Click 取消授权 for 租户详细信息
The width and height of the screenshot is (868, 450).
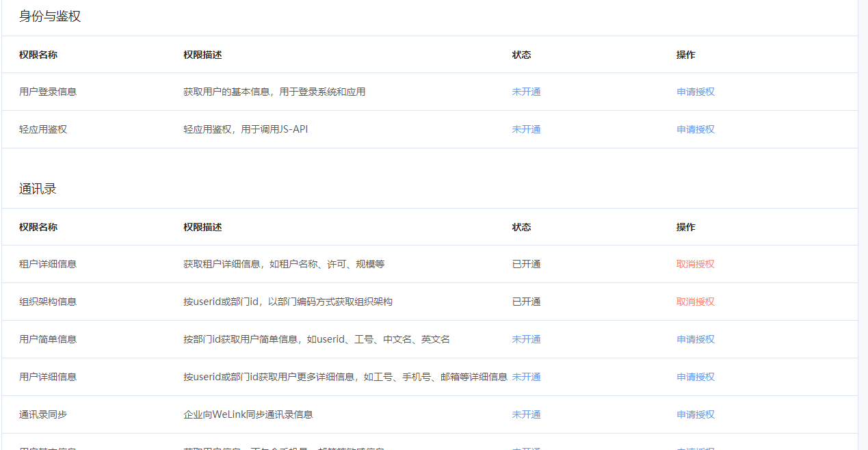[696, 264]
